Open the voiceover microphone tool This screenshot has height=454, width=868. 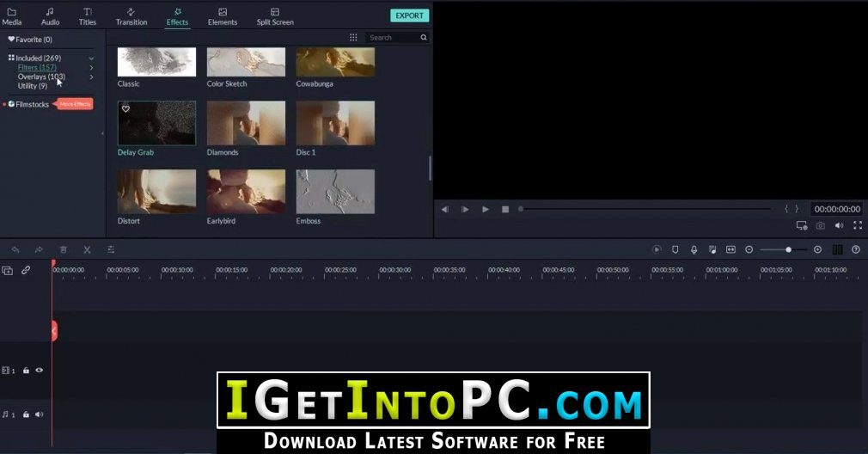pos(694,249)
